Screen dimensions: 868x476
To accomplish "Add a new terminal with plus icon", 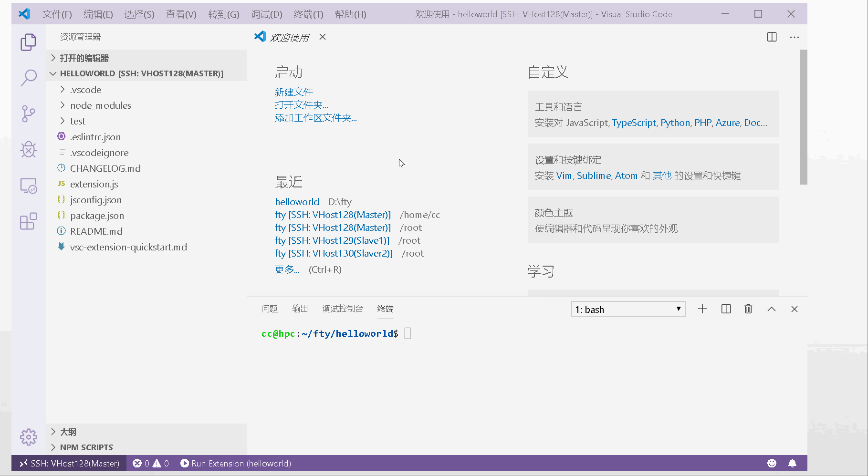I will coord(702,309).
